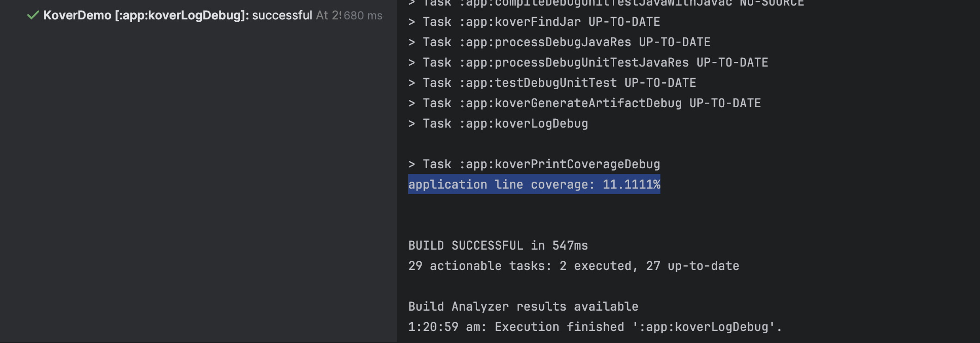Screen dimensions: 980x343
Task: Click the 'Task :app:koverLogDebug' output line
Action: click(498, 123)
